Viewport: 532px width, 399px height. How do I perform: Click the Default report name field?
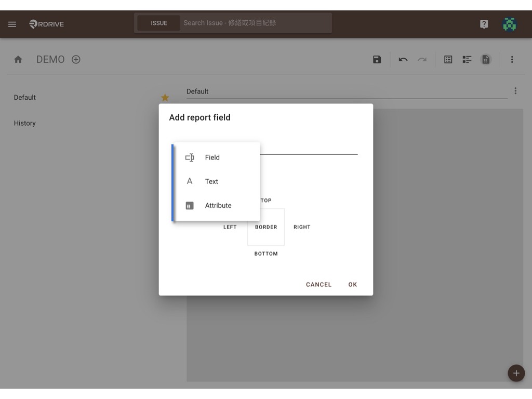tap(347, 91)
